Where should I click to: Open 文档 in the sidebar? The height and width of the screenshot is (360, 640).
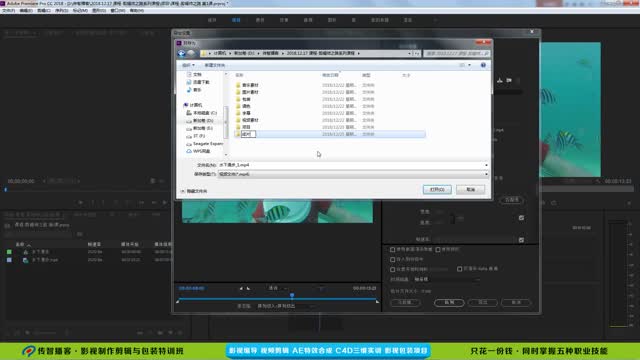pos(194,75)
